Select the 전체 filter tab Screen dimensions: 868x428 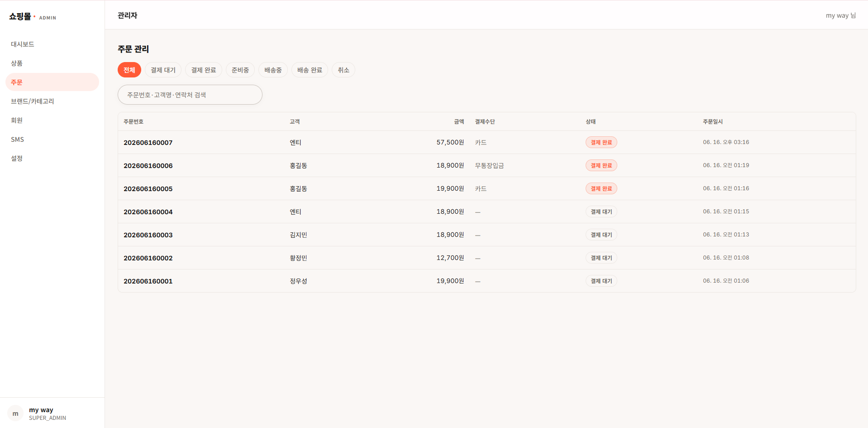129,70
